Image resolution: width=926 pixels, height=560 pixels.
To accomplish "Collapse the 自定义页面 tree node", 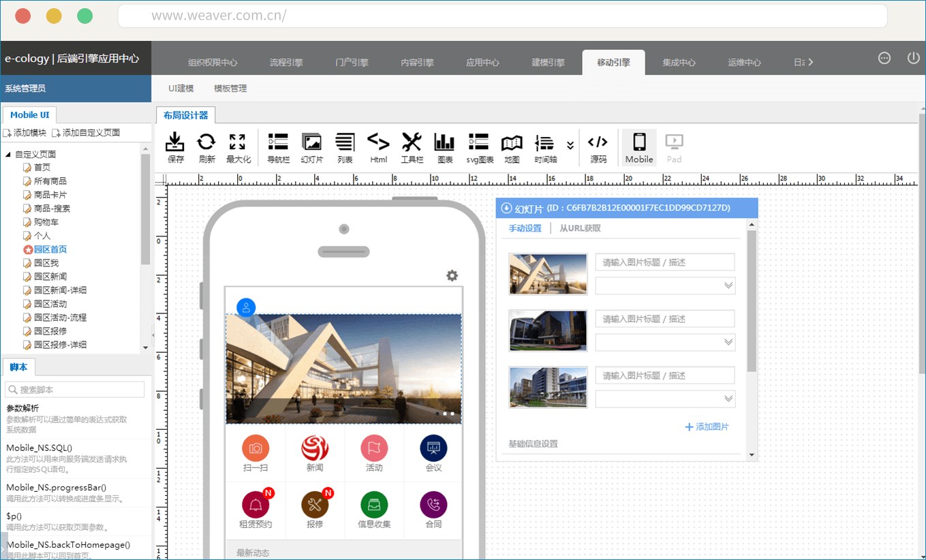I will tap(8, 155).
